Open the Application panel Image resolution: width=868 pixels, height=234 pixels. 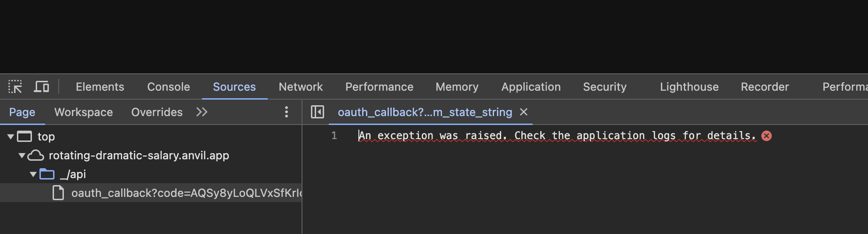click(x=531, y=87)
